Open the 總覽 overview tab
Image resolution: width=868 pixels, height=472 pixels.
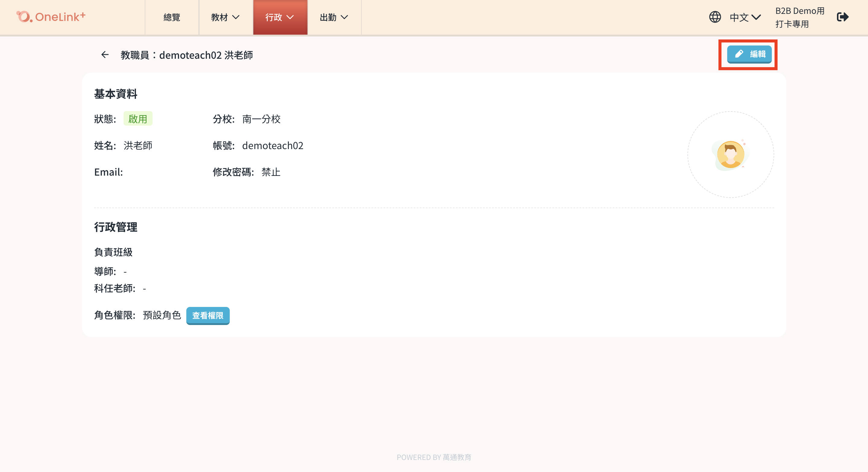click(x=172, y=17)
